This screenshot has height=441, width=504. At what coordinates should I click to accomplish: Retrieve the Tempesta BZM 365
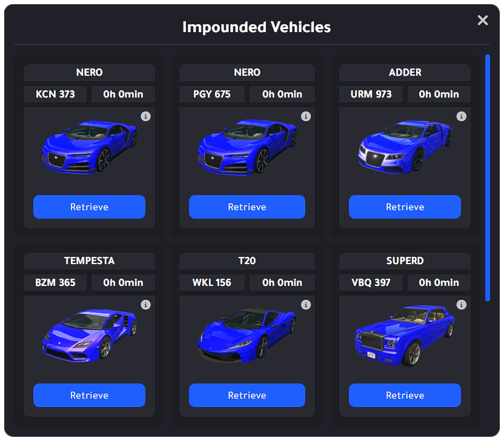coord(90,396)
